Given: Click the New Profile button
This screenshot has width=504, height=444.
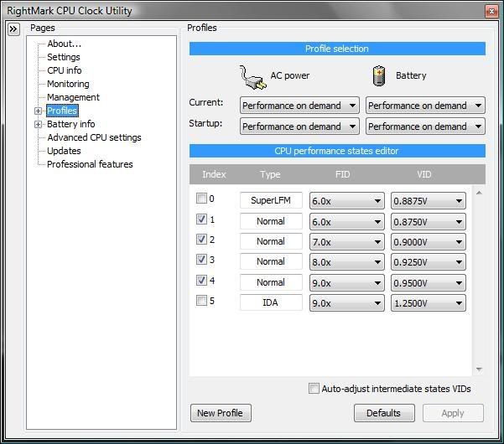Looking at the screenshot, I should coord(221,413).
